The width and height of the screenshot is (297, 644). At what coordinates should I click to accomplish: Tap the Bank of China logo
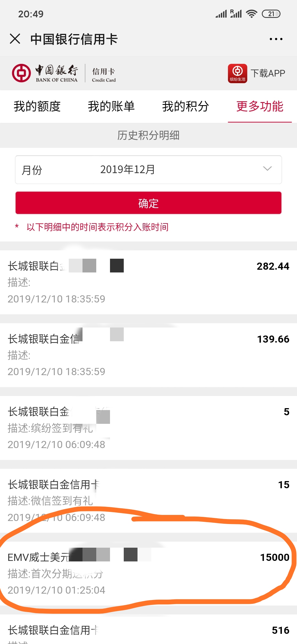[x=45, y=73]
